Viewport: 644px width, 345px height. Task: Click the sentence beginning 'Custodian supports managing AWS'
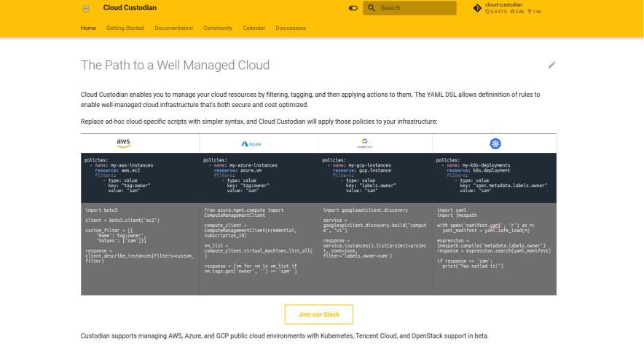pyautogui.click(x=284, y=336)
